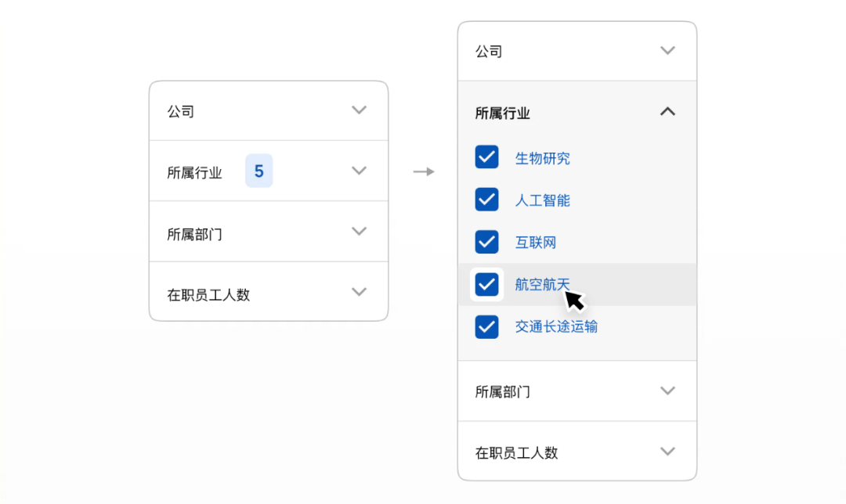
Task: Click the 公司 row label in left panel
Action: click(x=180, y=112)
